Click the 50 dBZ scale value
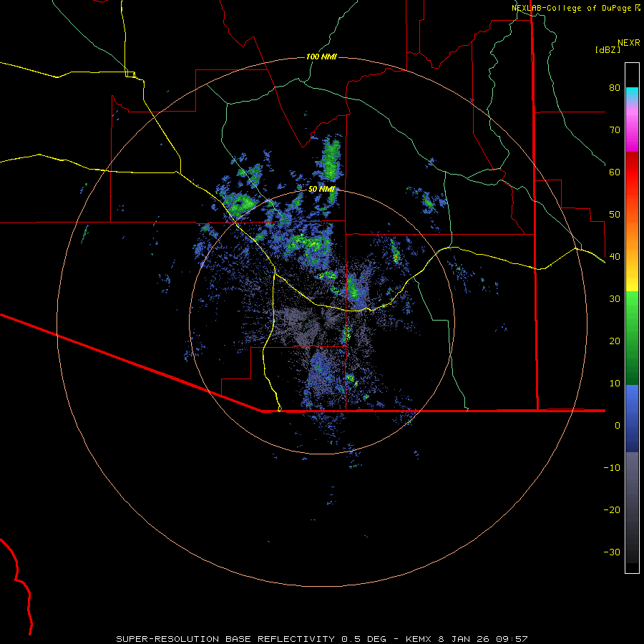This screenshot has height=644, width=644. point(615,215)
